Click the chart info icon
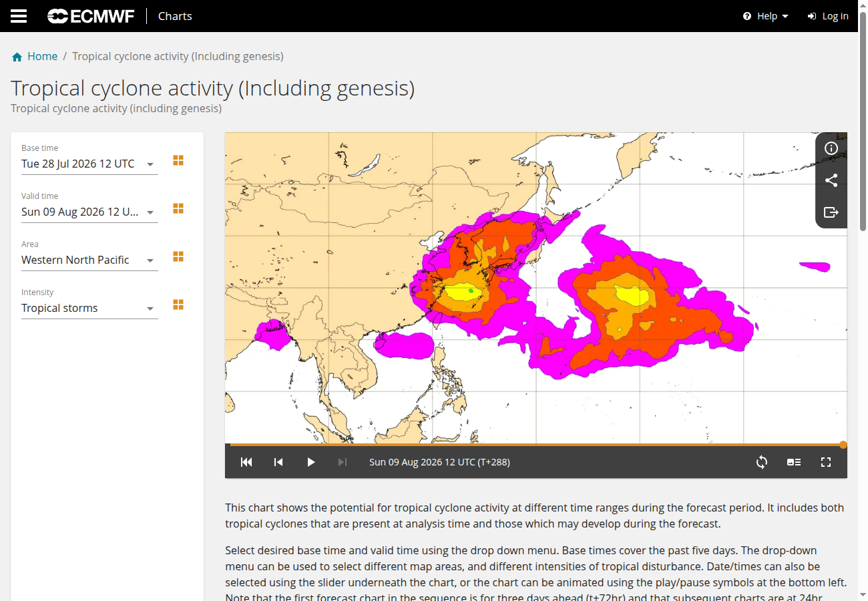This screenshot has height=601, width=868. click(x=831, y=148)
